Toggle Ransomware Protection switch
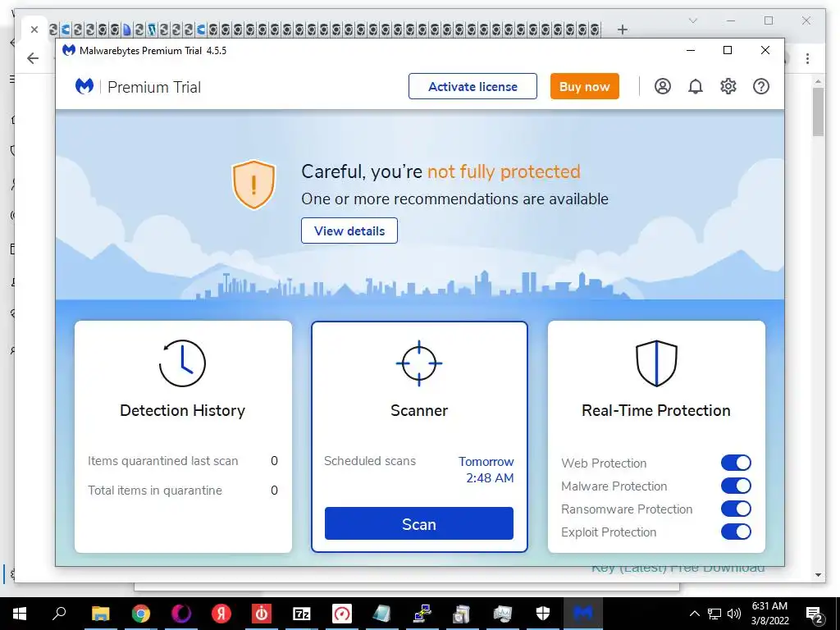This screenshot has width=840, height=630. 736,509
